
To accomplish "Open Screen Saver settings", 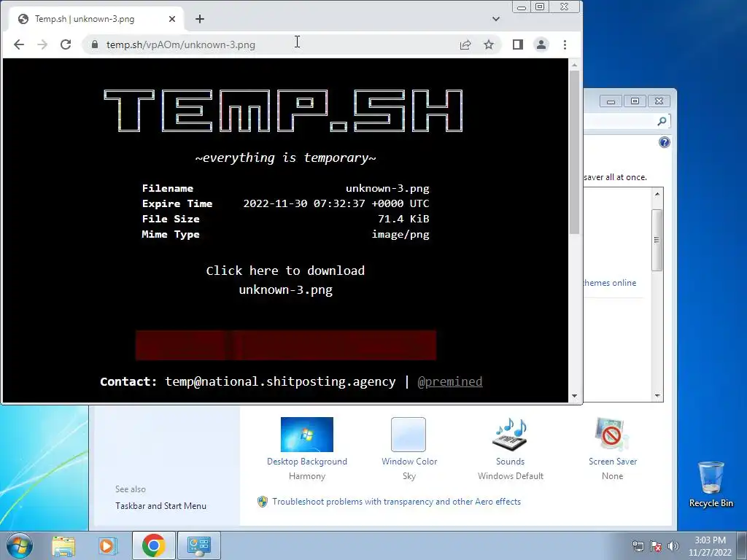I will pyautogui.click(x=613, y=449).
